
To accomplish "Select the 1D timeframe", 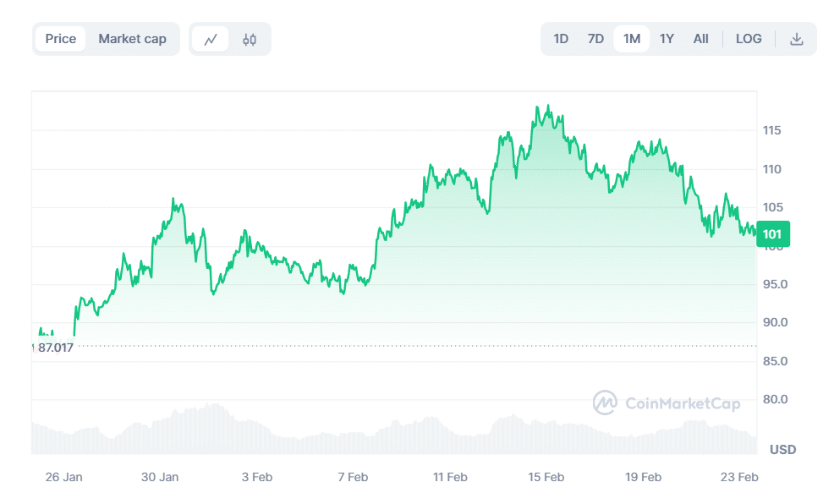I will tap(560, 38).
